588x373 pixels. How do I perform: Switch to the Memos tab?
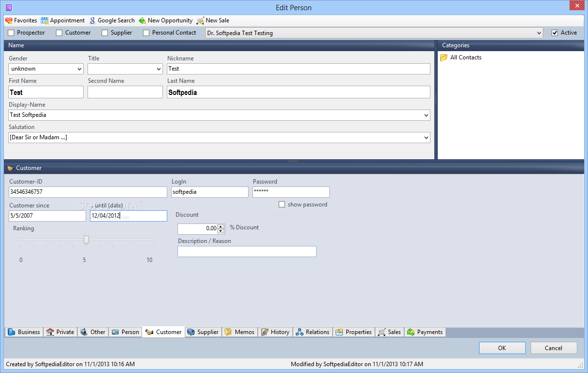(x=240, y=332)
